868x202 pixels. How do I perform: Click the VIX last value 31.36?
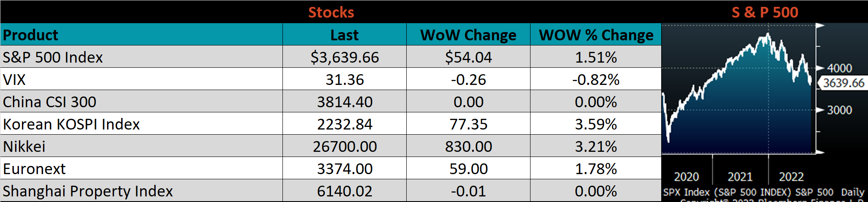point(344,80)
